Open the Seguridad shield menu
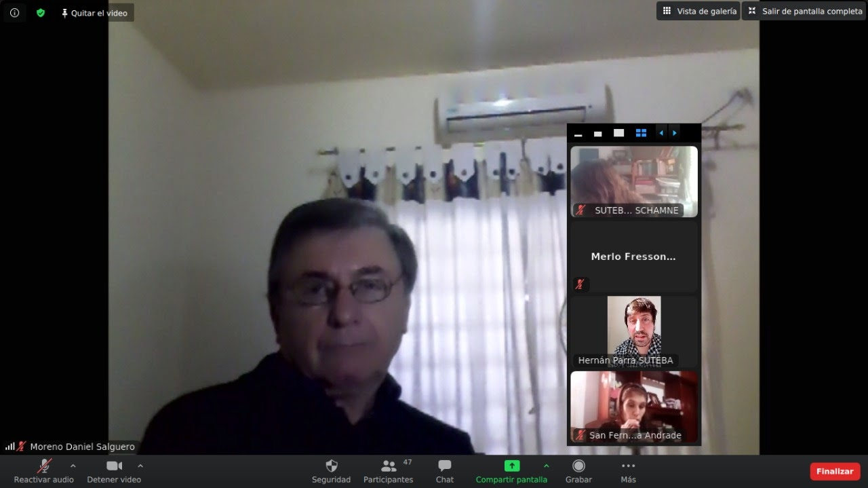The image size is (868, 488). coord(331,466)
